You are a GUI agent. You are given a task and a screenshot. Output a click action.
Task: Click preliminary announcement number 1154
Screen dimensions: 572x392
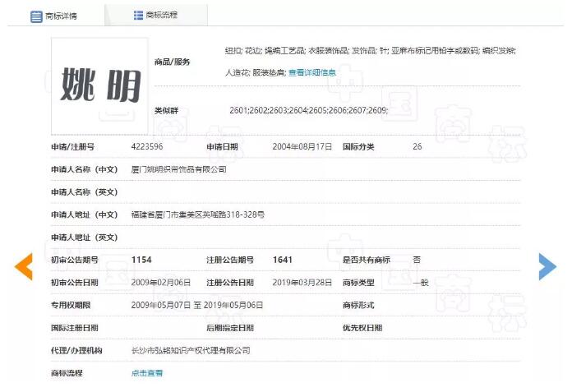(141, 260)
